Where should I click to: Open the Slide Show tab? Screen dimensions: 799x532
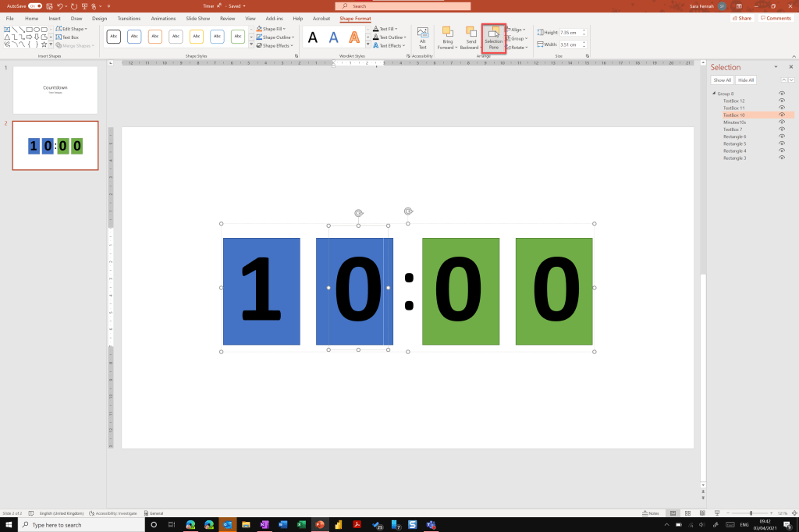point(198,18)
